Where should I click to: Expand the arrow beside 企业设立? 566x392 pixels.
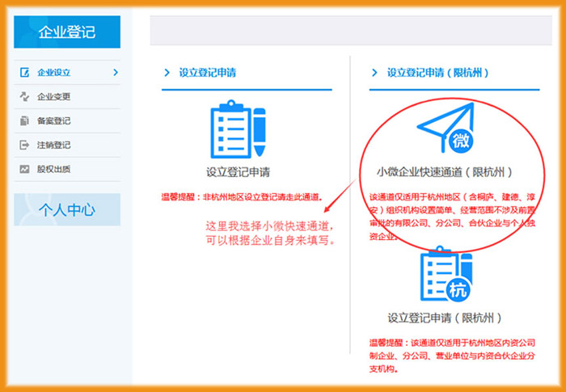(116, 73)
